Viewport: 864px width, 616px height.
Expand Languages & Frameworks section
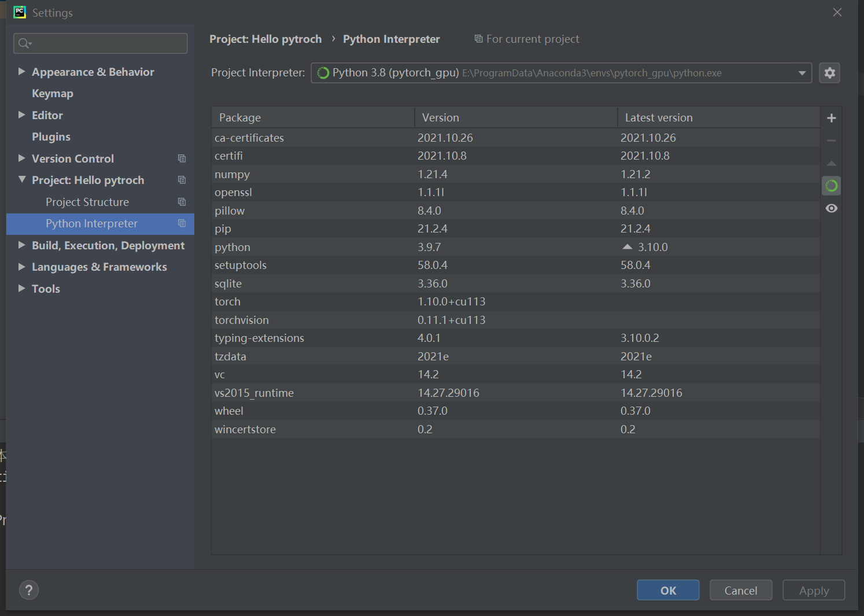(x=21, y=267)
